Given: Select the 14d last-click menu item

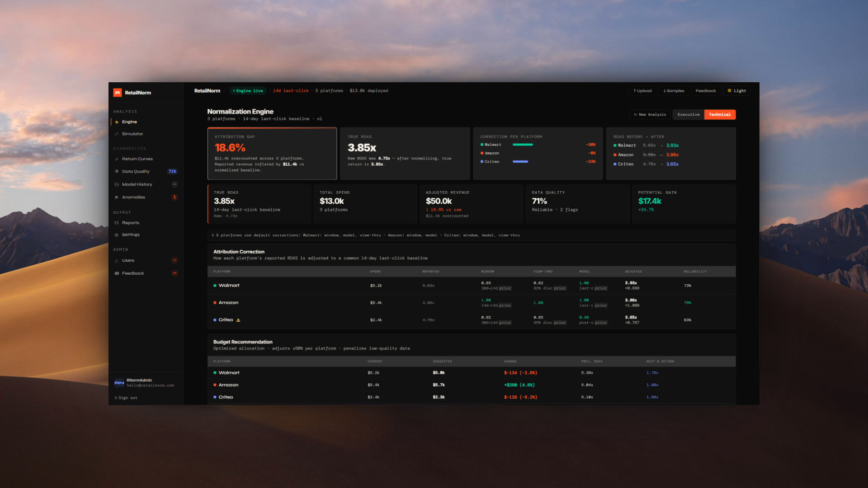Looking at the screenshot, I should [x=290, y=90].
